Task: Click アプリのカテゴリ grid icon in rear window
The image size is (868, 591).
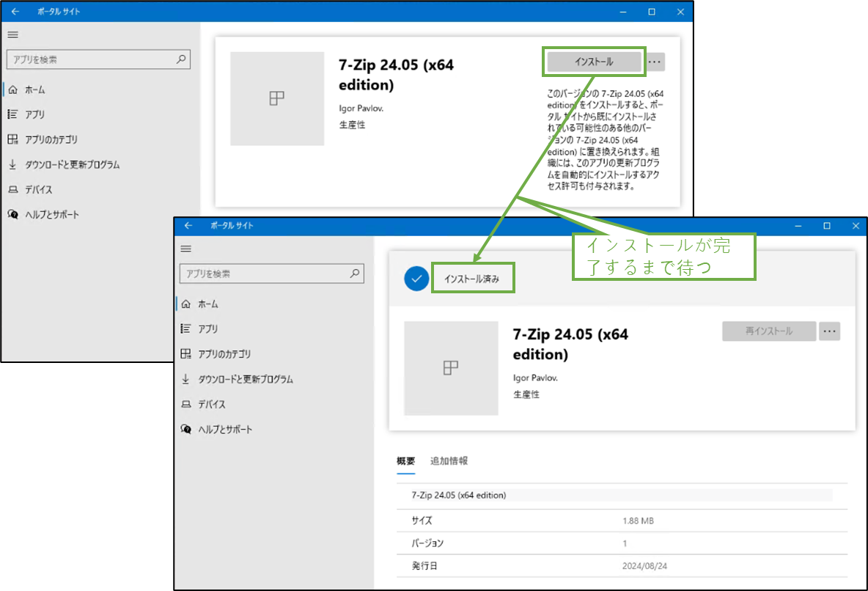Action: coord(12,139)
